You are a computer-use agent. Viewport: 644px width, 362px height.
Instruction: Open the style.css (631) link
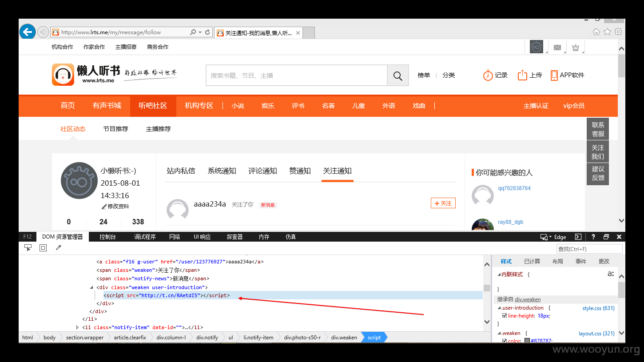pos(599,308)
